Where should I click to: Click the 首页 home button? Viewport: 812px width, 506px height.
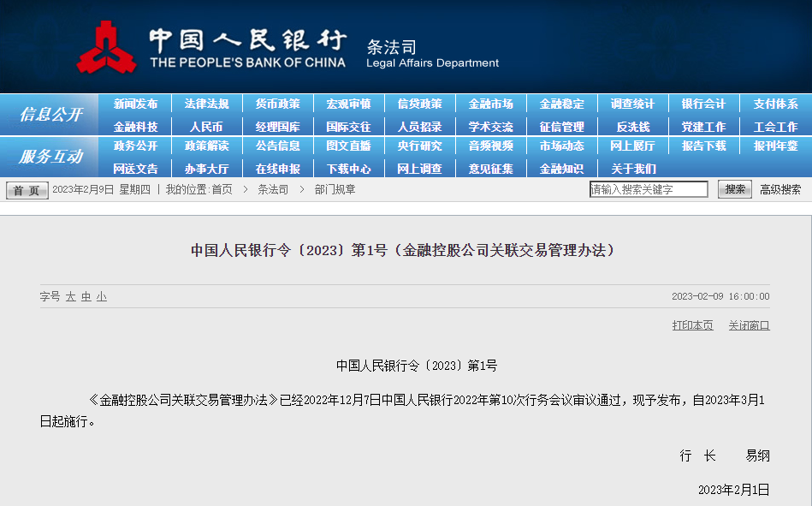27,190
